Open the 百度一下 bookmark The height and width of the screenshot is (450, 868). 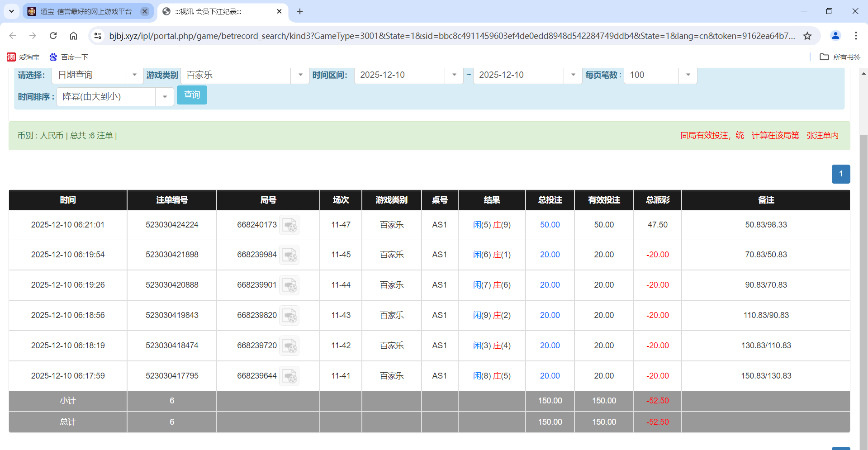tap(68, 57)
